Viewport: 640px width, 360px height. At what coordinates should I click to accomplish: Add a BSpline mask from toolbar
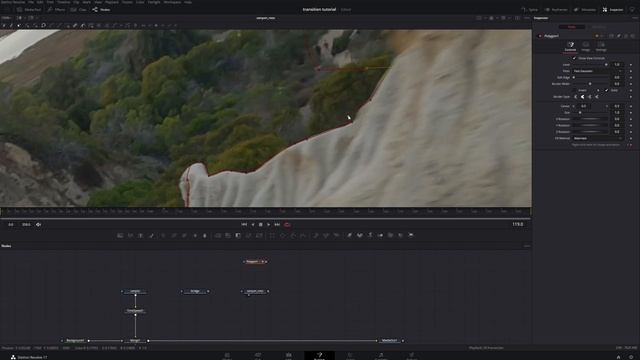[303, 236]
